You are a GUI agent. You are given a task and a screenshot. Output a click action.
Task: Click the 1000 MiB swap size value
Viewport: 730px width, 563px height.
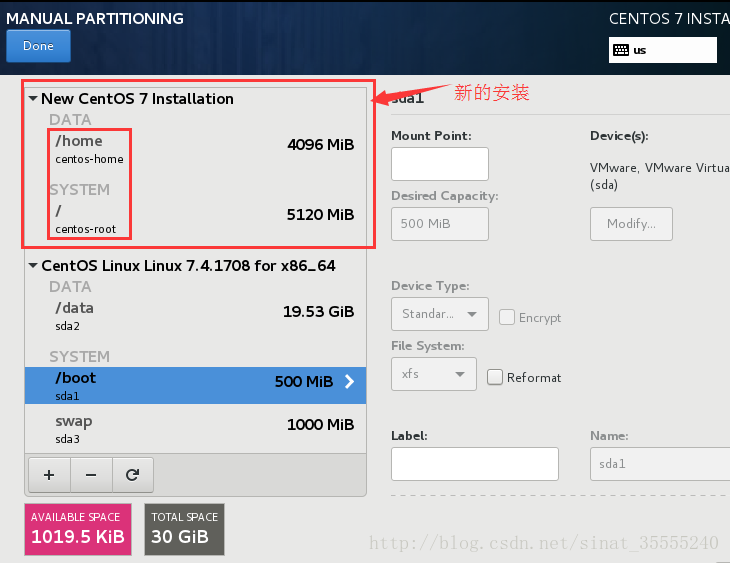(320, 425)
